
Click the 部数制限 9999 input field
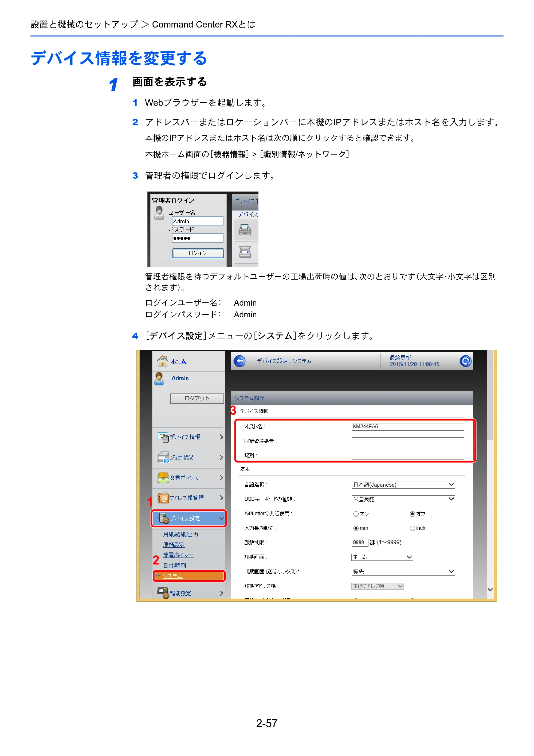coord(360,543)
